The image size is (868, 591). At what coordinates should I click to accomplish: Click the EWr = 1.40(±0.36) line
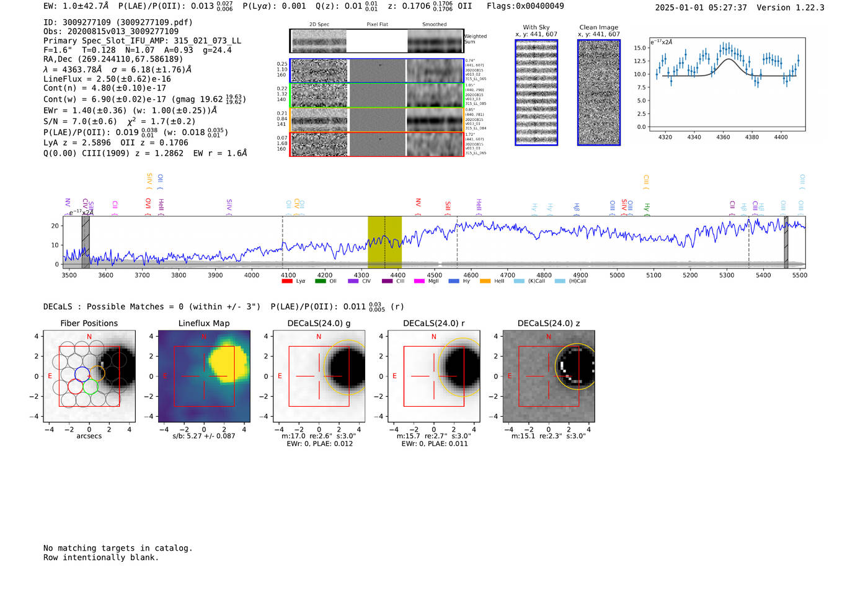click(x=130, y=110)
